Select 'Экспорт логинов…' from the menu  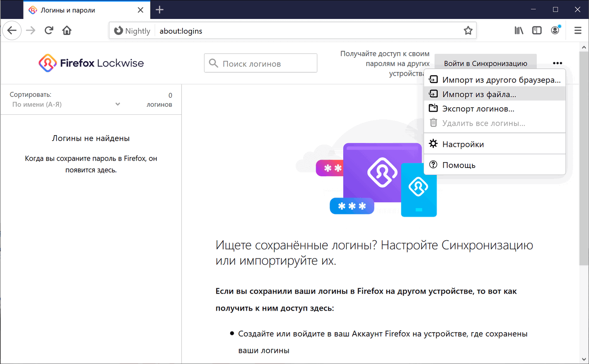point(495,109)
